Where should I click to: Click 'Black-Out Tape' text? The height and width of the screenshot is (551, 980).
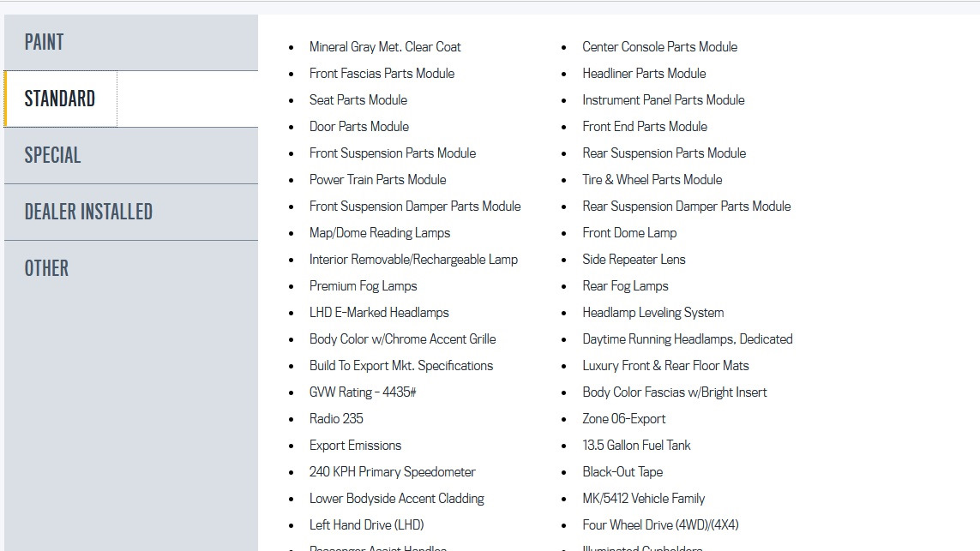[x=622, y=471]
